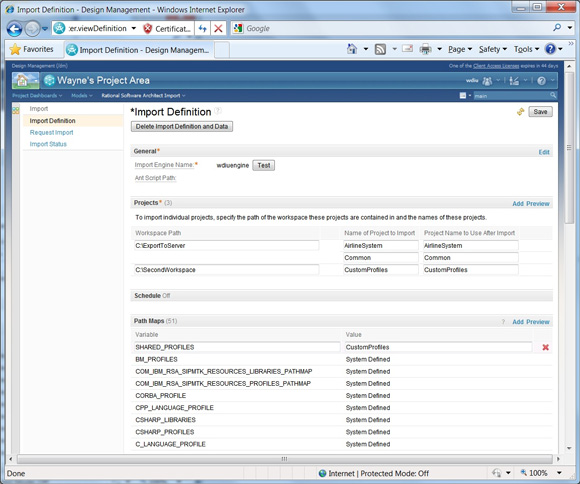Click the Path Maps help question mark
The width and height of the screenshot is (580, 484).
pos(503,322)
